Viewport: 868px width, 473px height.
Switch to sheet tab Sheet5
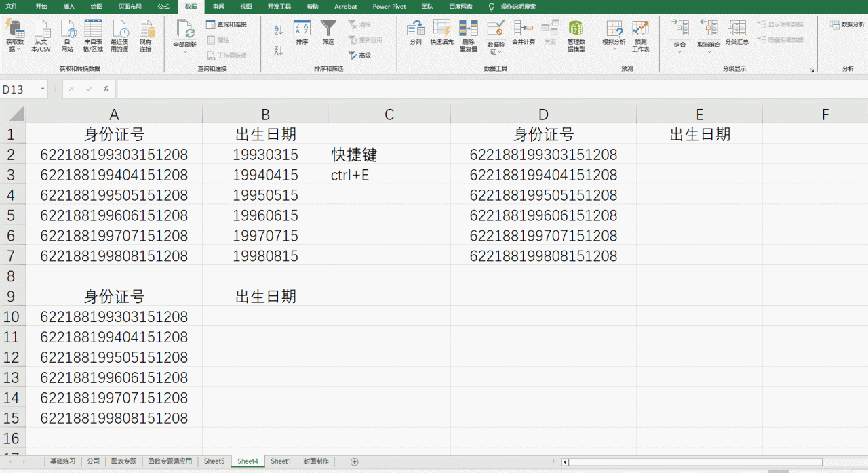coord(214,461)
